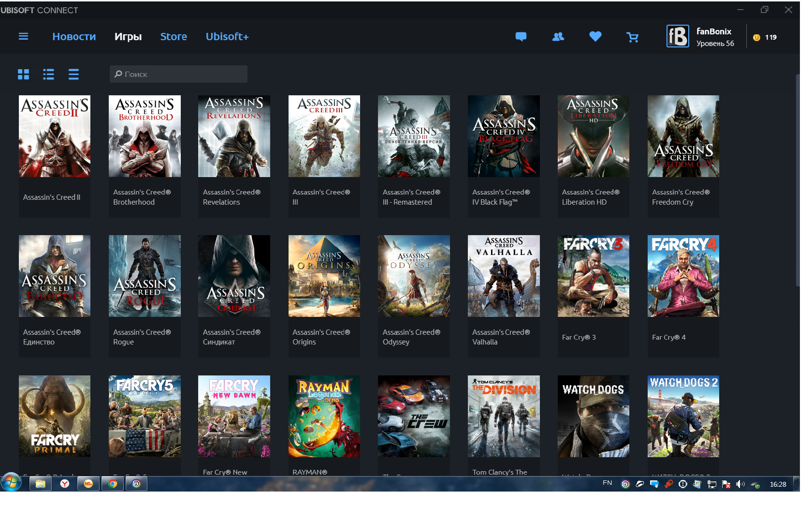Open Yandex Browser from the taskbar
This screenshot has width=812, height=508.
pos(64,484)
